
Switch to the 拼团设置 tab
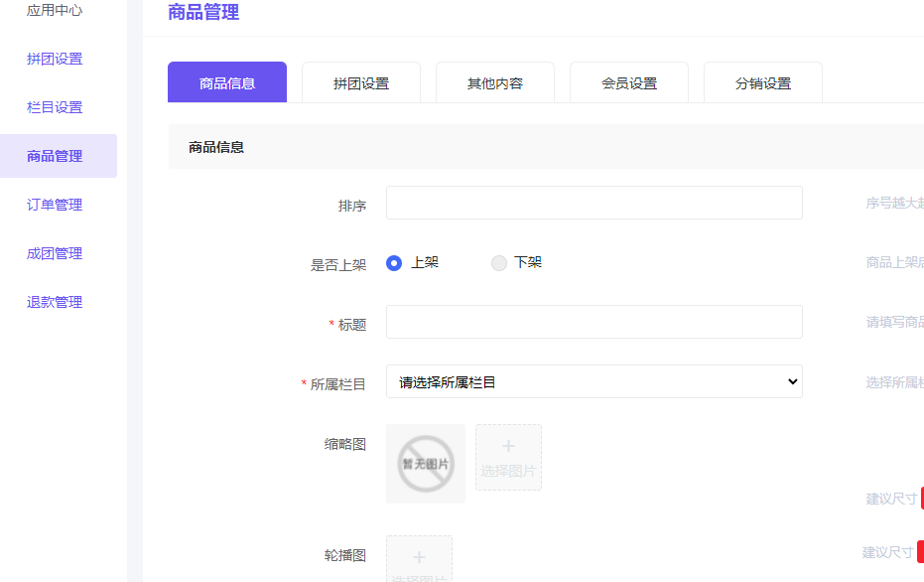point(360,81)
